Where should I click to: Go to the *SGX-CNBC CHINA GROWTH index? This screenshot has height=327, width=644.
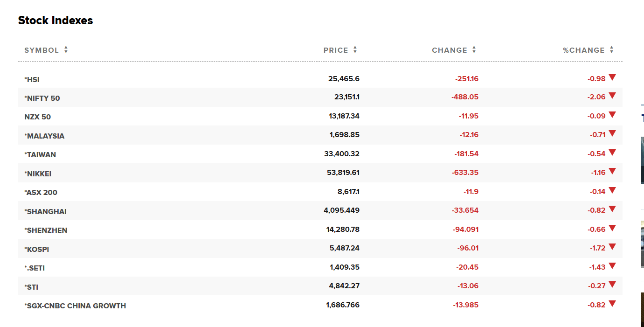(75, 306)
